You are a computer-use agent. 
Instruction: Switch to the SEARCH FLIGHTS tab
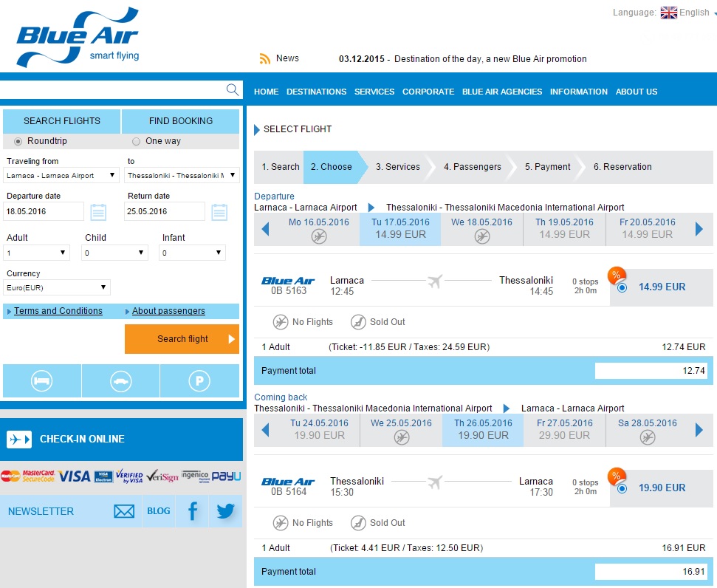pyautogui.click(x=62, y=121)
